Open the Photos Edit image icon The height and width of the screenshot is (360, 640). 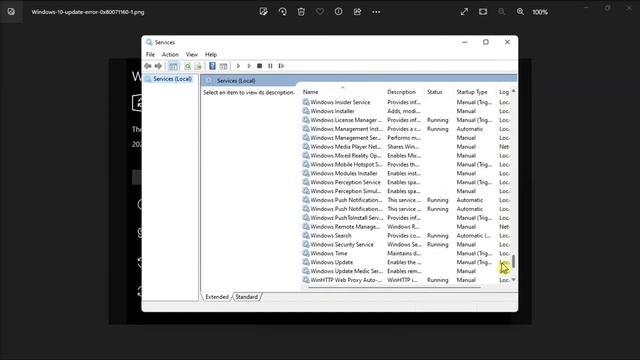point(264,12)
